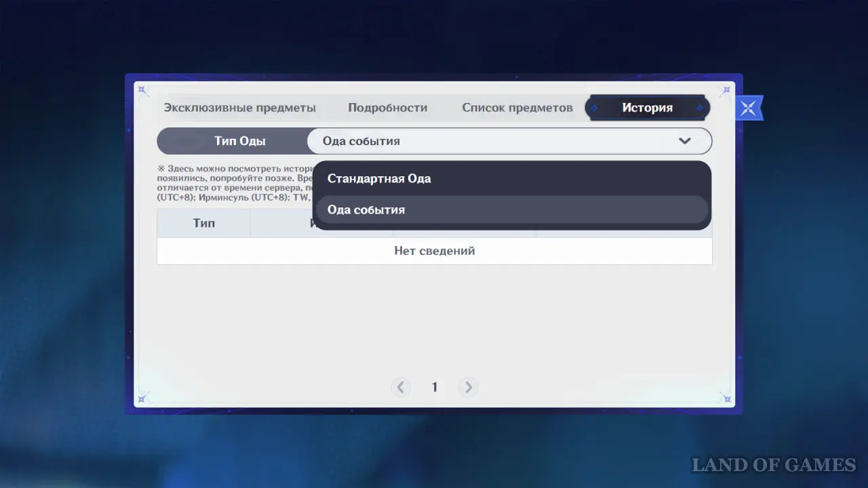
Task: Click the bottom-left corner star ornament
Action: [x=142, y=398]
